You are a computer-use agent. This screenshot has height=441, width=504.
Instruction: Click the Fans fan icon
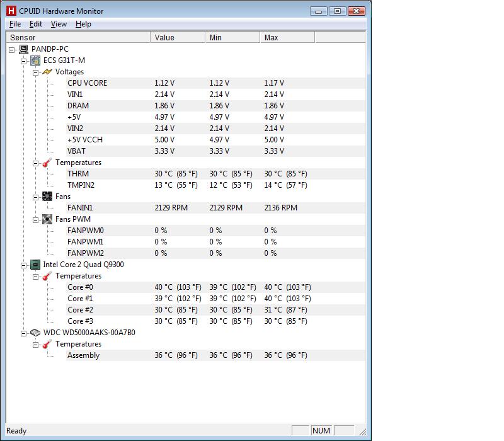point(47,197)
